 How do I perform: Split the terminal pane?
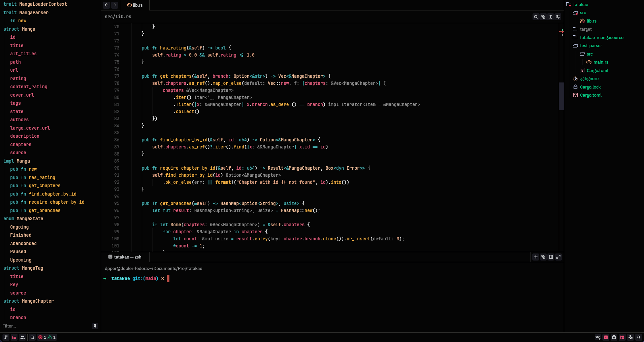click(x=551, y=257)
